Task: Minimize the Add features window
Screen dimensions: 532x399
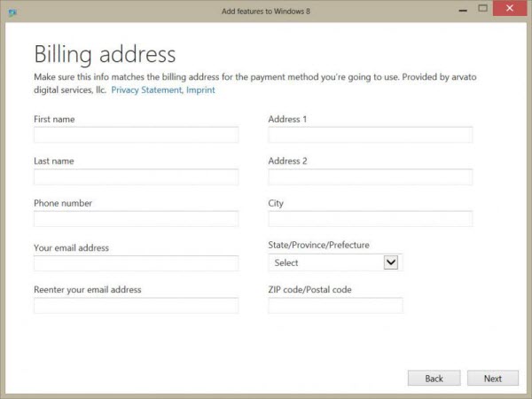Action: tap(463, 10)
